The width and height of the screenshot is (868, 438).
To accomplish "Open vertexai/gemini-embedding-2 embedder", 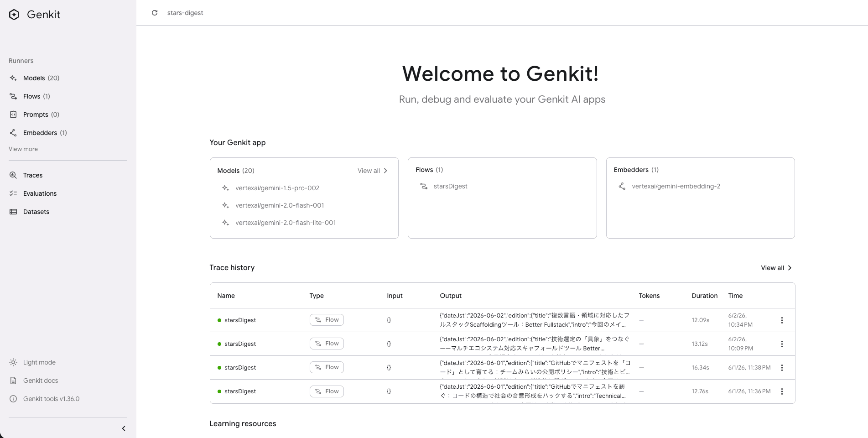I will [x=676, y=186].
